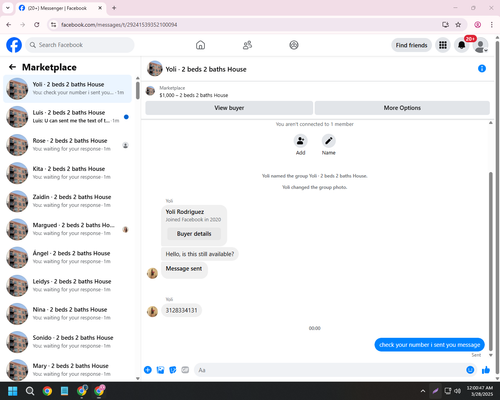This screenshot has width=500, height=400.
Task: Open Ángel 2 beds 2 baths House chat
Action: [68, 257]
